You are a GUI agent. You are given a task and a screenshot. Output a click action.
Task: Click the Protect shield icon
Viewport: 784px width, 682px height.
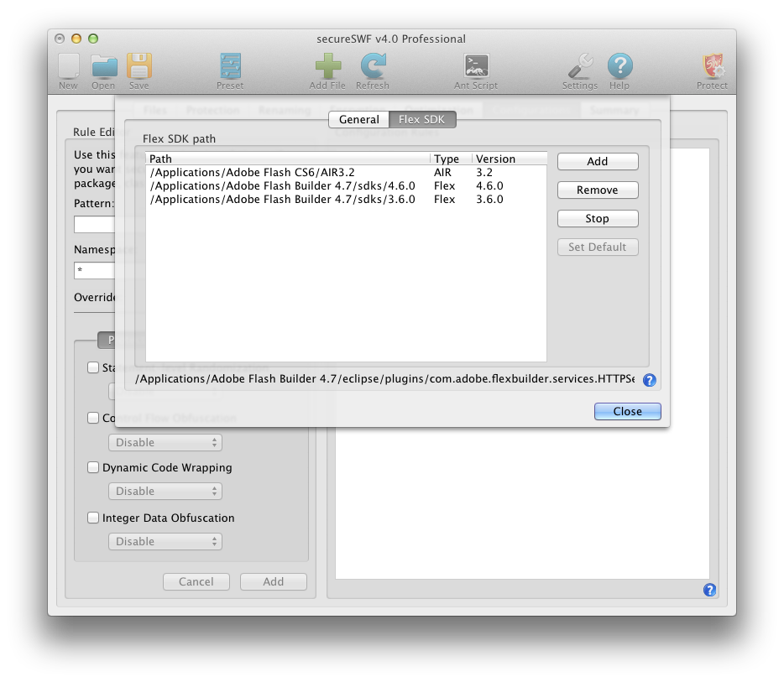[712, 67]
